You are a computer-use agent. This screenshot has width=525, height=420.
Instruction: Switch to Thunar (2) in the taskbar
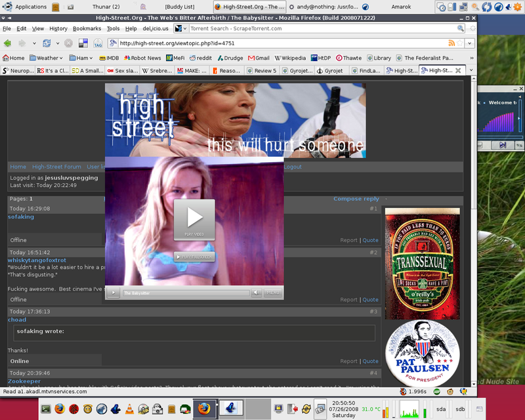(106, 7)
